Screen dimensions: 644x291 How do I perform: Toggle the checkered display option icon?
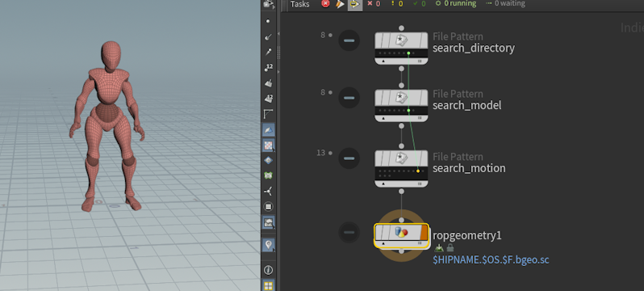click(269, 145)
